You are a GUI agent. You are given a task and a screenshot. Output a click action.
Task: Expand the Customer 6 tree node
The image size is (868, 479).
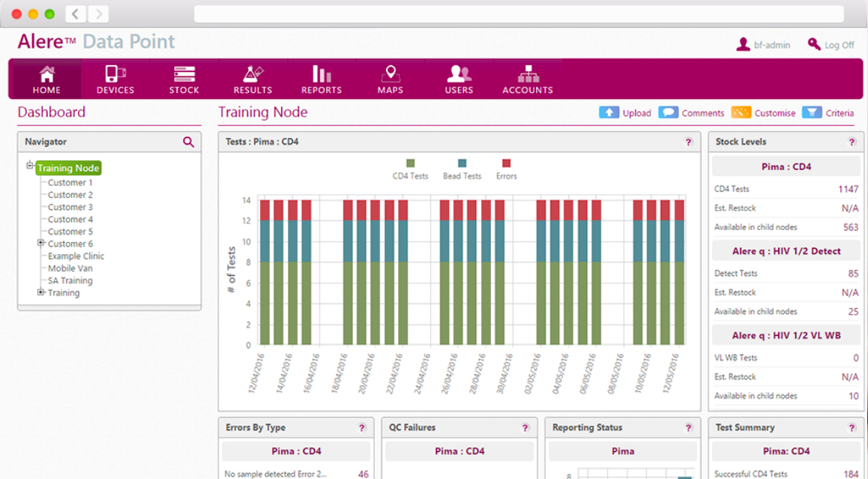pos(40,243)
